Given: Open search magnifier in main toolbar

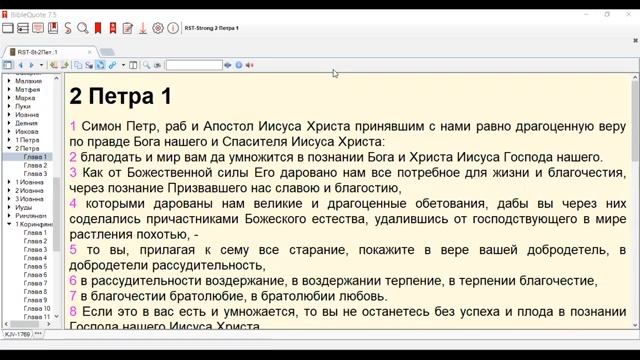Looking at the screenshot, I should pos(83,28).
